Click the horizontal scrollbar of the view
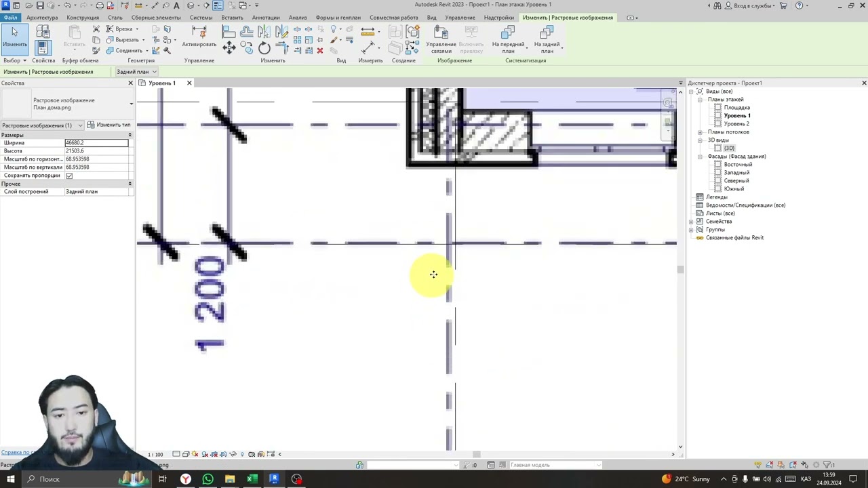The width and height of the screenshot is (868, 488). point(477,455)
